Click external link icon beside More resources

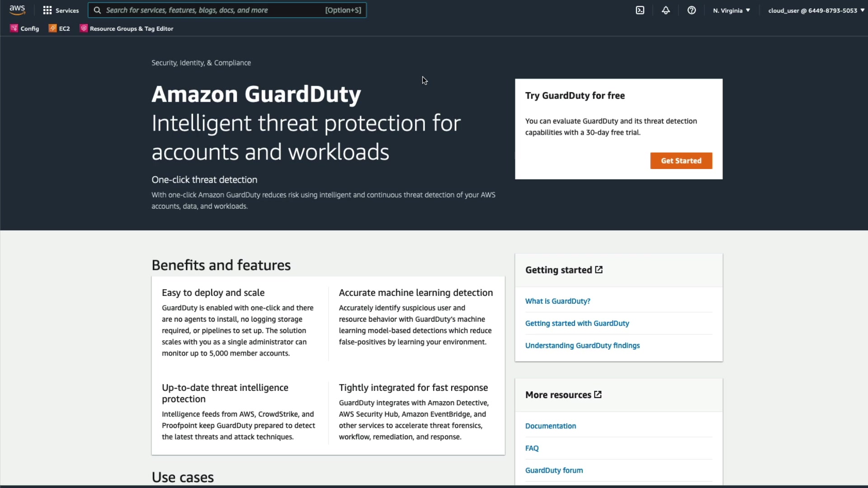pyautogui.click(x=598, y=394)
